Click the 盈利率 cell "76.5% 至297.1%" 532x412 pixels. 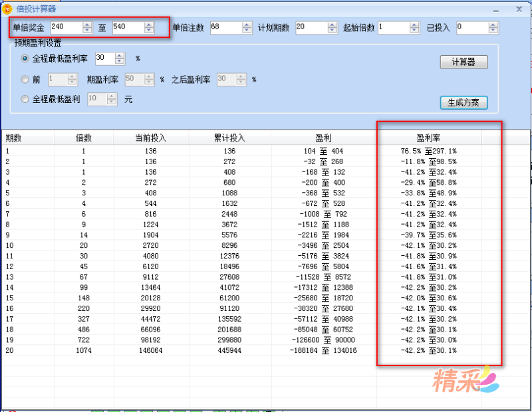point(428,151)
